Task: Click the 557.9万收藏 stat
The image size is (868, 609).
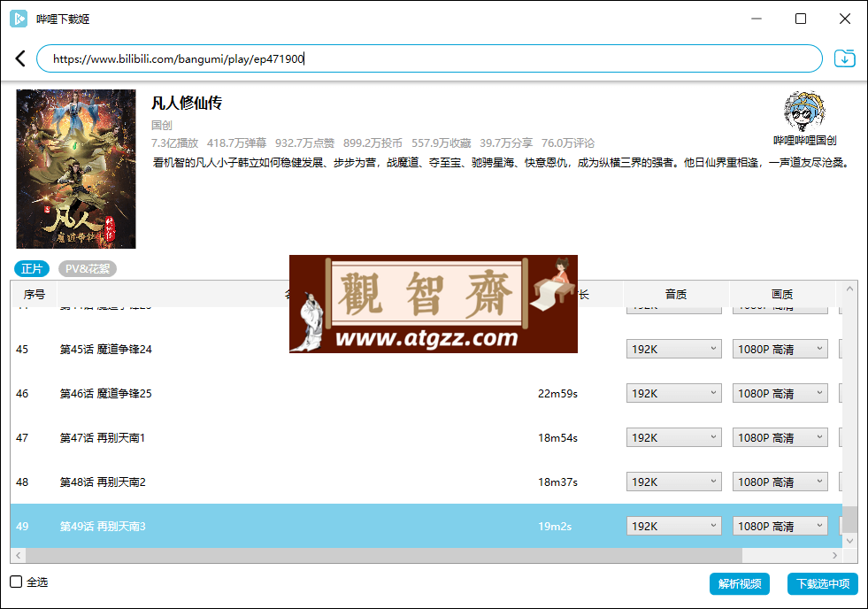Action: tap(441, 143)
